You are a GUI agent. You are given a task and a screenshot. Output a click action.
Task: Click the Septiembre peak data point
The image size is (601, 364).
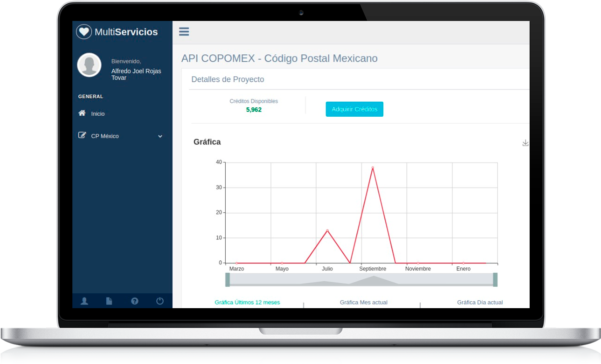coord(372,168)
